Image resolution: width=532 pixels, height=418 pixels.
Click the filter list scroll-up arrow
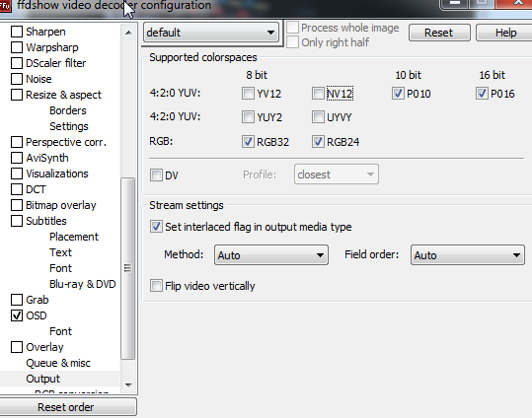coord(128,33)
